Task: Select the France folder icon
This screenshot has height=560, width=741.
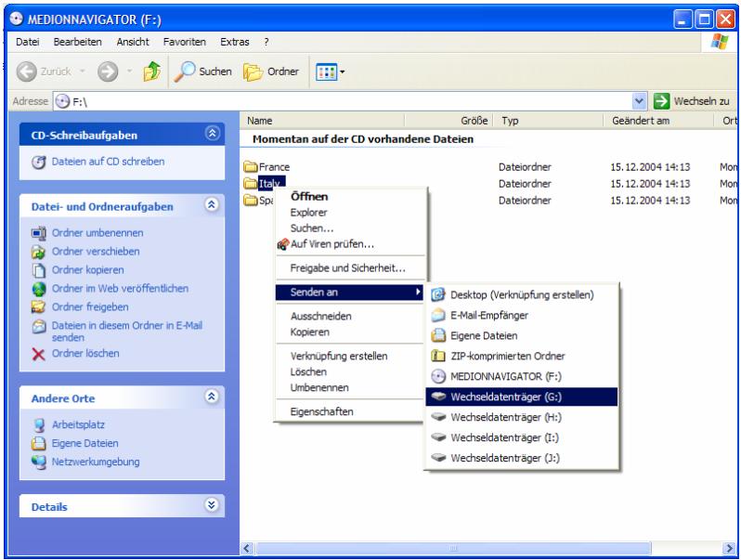Action: (x=251, y=166)
